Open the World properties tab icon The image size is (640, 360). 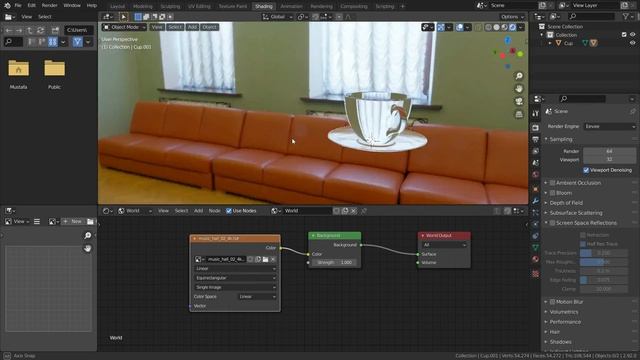[536, 175]
